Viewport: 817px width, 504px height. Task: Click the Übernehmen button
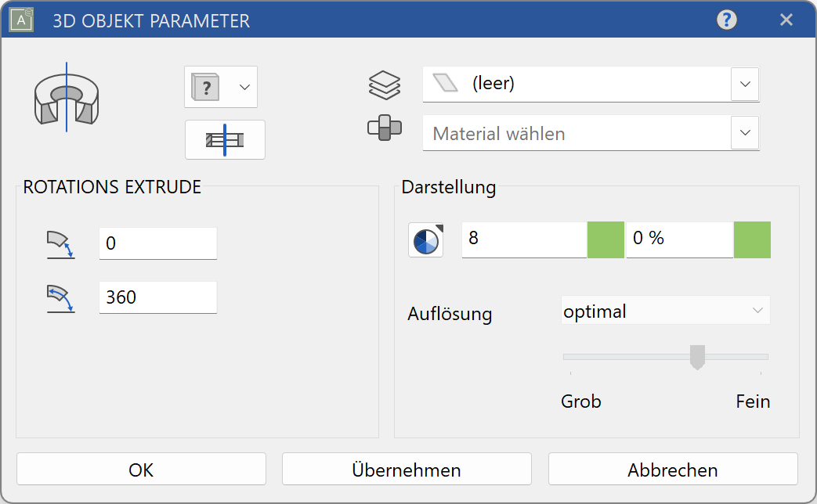tap(406, 470)
